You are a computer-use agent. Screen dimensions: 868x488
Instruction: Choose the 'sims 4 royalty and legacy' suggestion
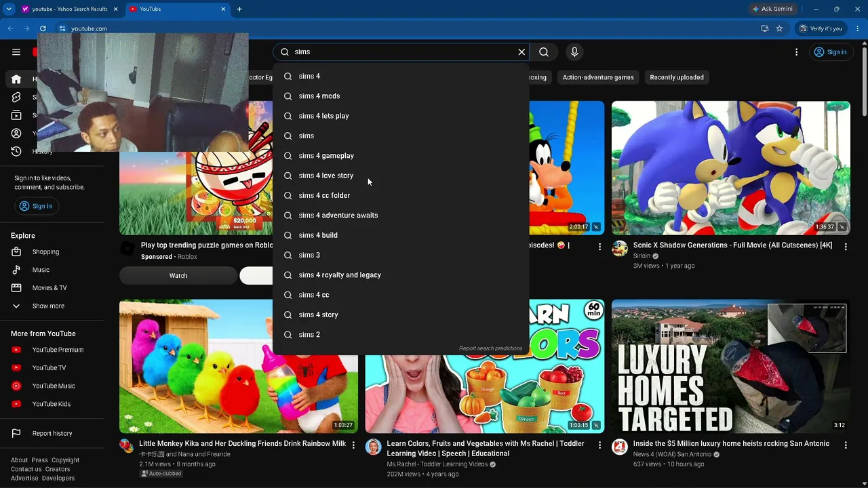coord(401,275)
